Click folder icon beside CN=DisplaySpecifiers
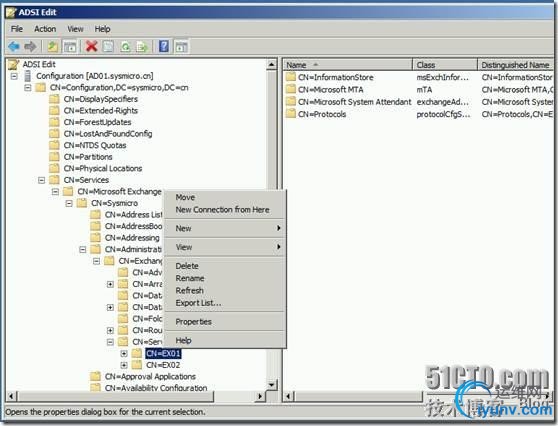This screenshot has height=426, width=558. 54,99
